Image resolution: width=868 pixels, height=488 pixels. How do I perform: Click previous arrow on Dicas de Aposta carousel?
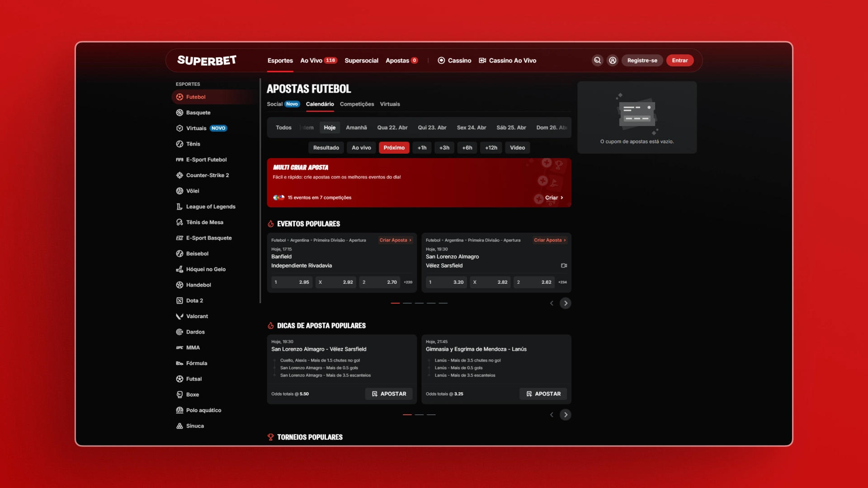(551, 414)
